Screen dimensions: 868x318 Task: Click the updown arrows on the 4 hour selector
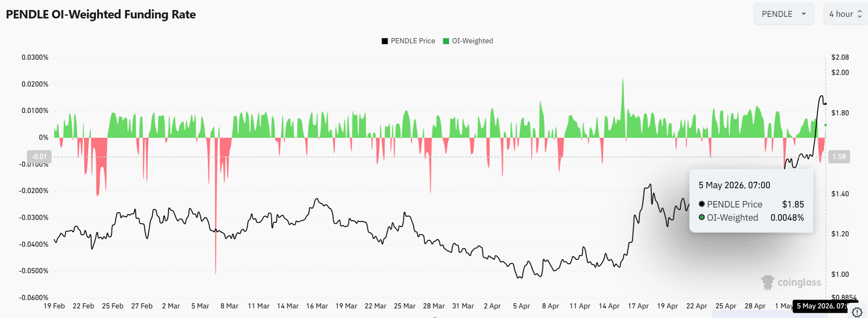pos(860,14)
